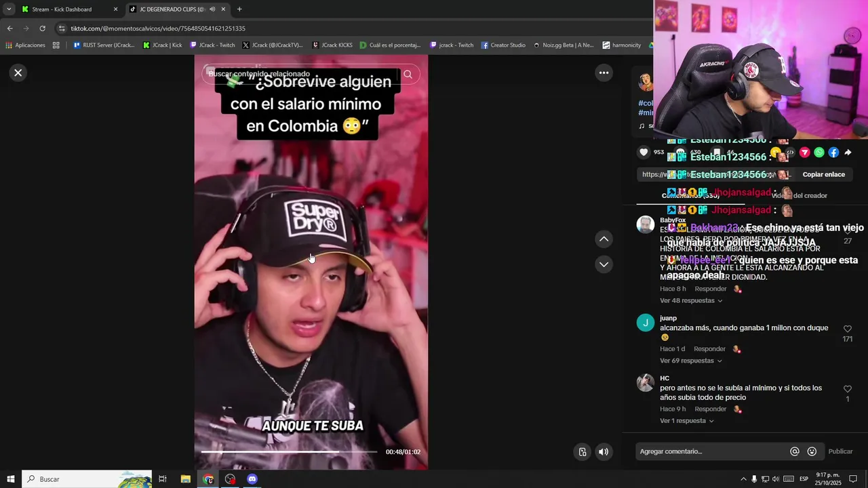Open 'JCrack KICKS' bookmark
Screen dimensions: 868x488
coord(332,45)
